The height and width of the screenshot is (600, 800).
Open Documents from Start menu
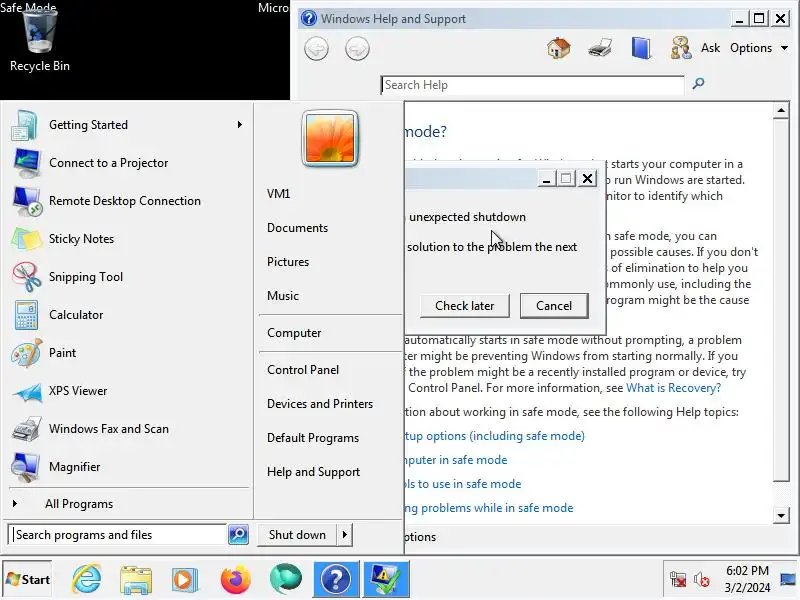click(x=297, y=228)
